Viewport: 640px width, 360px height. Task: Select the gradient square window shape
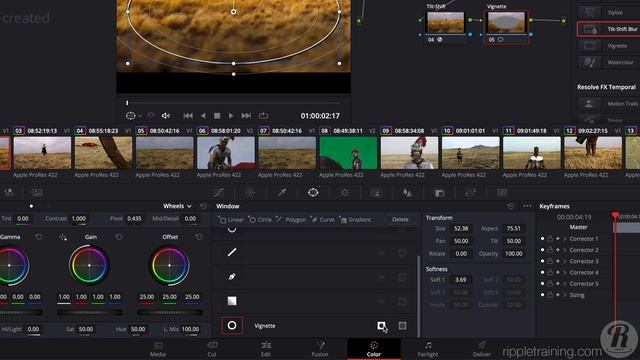tap(232, 301)
